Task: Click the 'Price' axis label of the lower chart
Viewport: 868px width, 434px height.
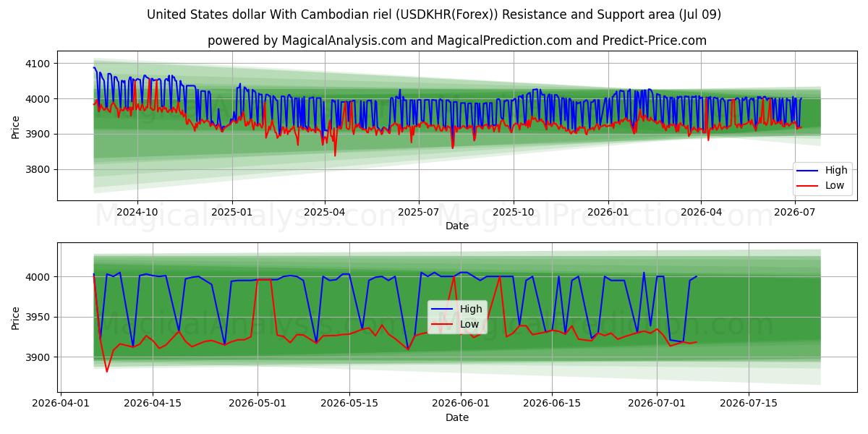Action: [16, 318]
